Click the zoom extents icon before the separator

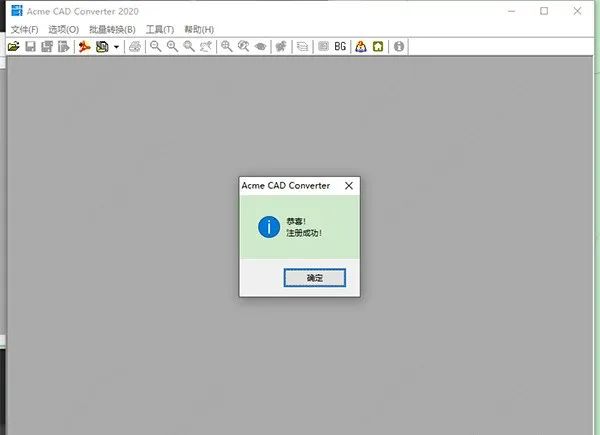206,47
